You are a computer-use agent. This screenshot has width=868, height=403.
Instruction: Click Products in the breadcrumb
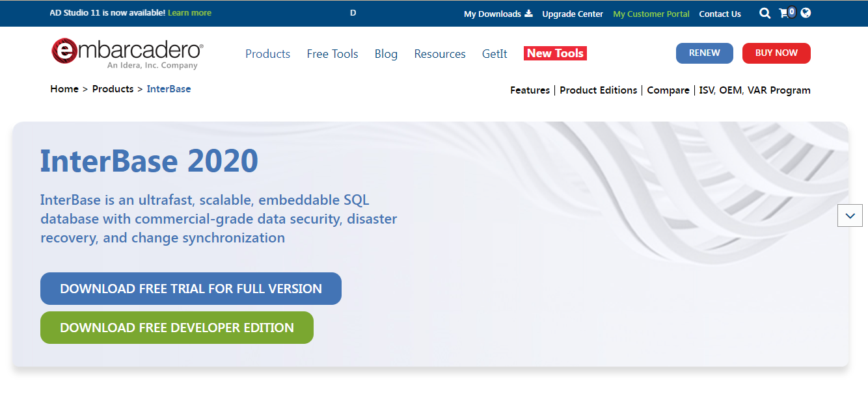113,89
